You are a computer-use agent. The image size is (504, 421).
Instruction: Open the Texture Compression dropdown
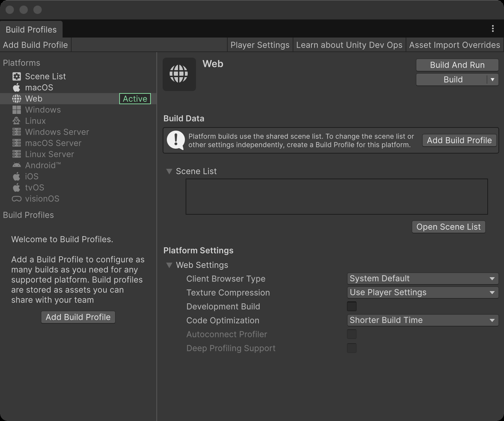coord(423,292)
